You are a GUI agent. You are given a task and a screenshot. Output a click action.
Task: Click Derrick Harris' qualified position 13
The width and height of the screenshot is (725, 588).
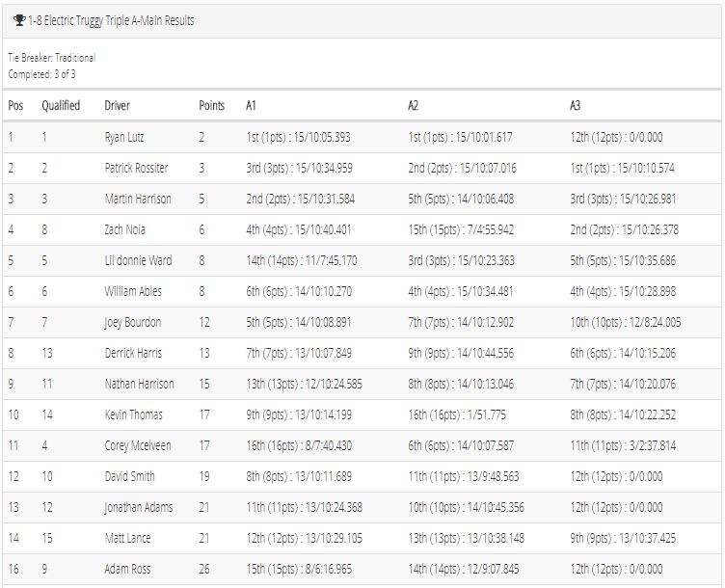(x=47, y=353)
